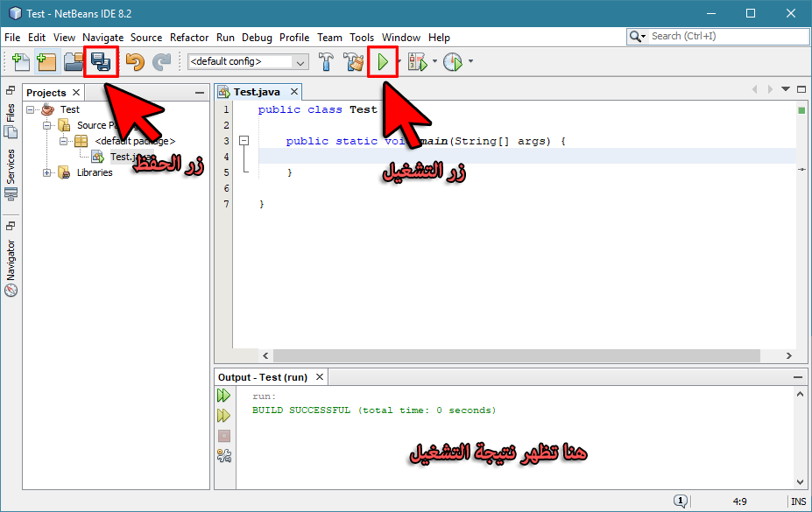This screenshot has height=512, width=812.
Task: Open the Edit menu
Action: tap(37, 38)
